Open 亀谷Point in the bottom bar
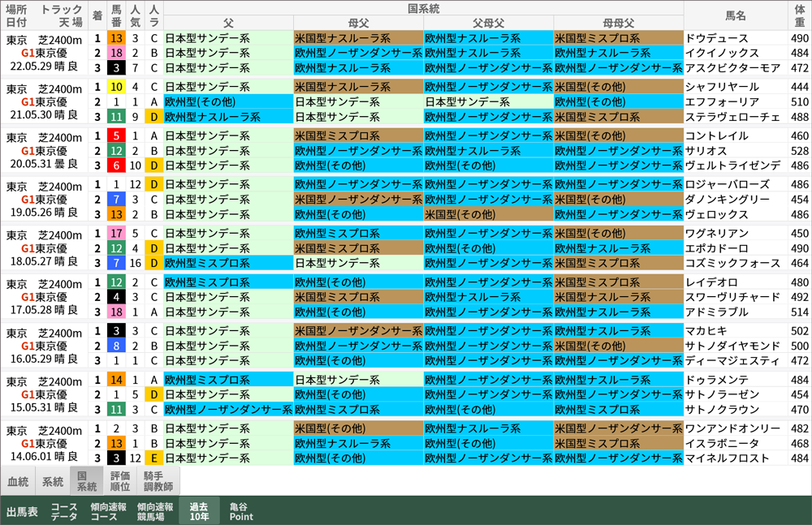Image resolution: width=812 pixels, height=525 pixels. (x=241, y=511)
